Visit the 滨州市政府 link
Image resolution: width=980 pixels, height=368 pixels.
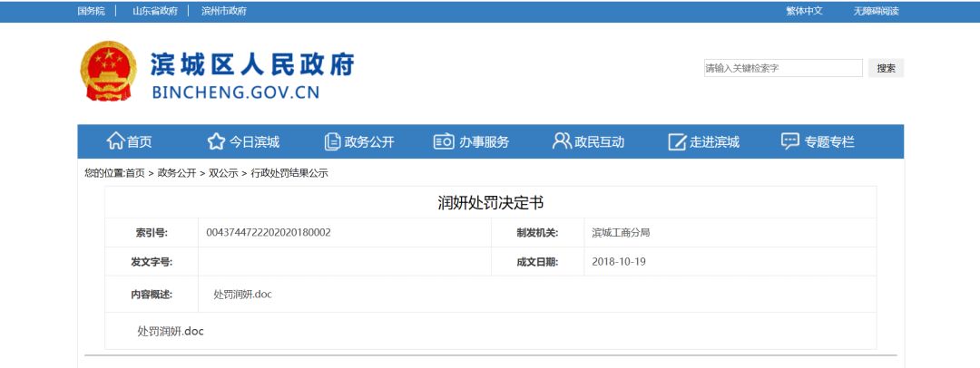pos(223,11)
